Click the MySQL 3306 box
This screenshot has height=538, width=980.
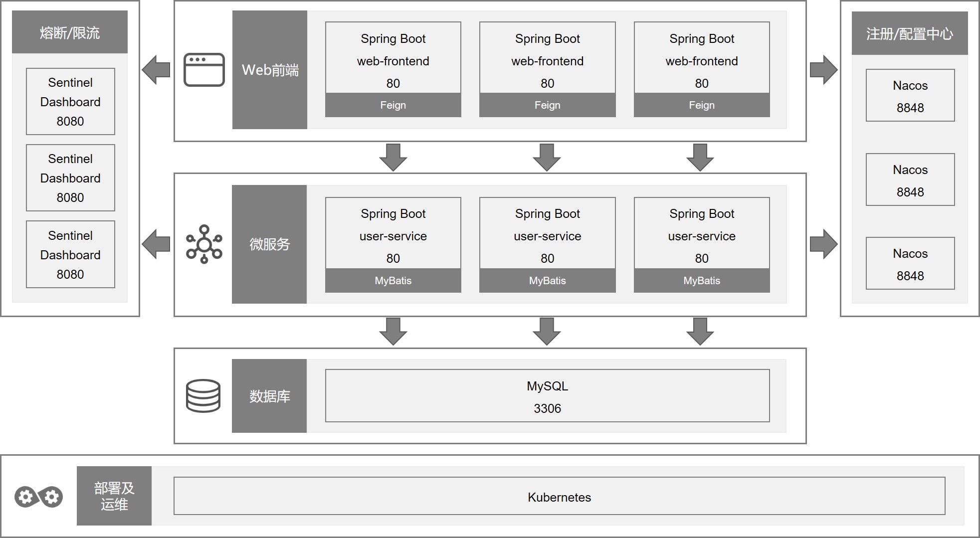(x=548, y=396)
